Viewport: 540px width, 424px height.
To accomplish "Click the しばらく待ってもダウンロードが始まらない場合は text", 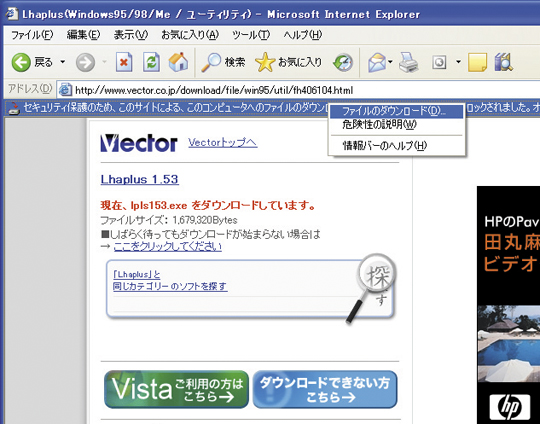I will tap(211, 235).
